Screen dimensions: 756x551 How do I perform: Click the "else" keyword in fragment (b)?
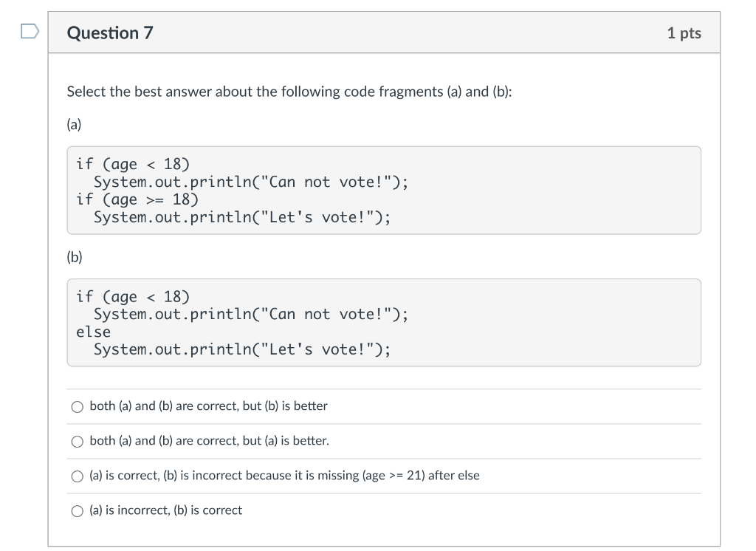click(94, 332)
